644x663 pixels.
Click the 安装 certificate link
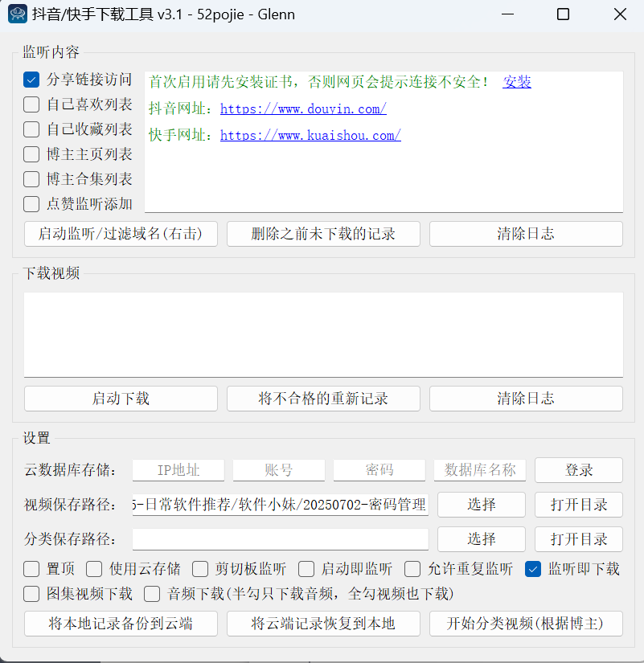pyautogui.click(x=517, y=81)
